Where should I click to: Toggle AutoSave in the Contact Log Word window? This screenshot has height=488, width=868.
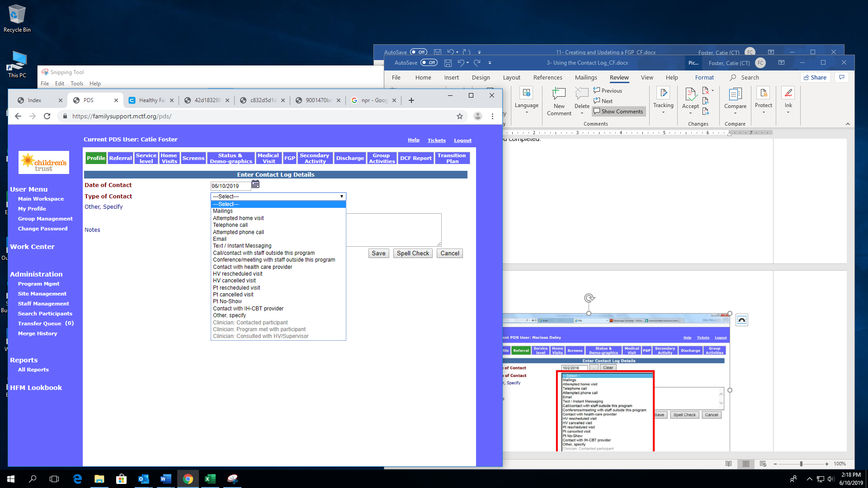pos(429,63)
